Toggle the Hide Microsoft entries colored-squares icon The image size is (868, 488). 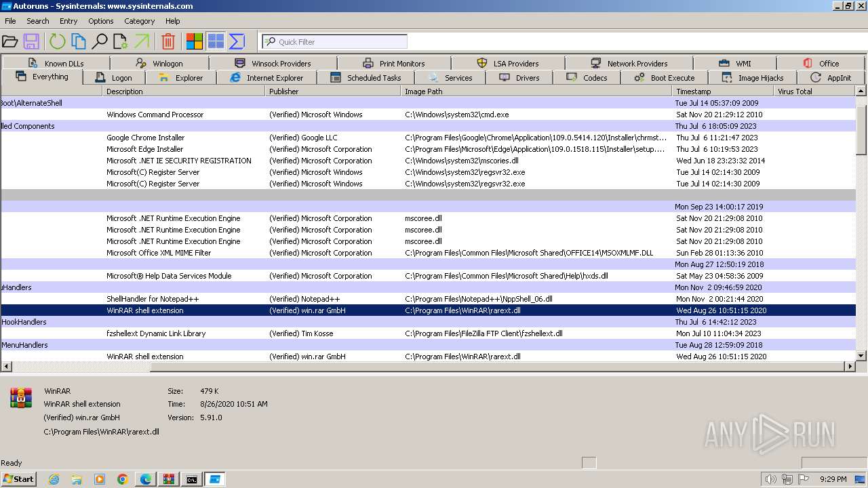pos(195,41)
